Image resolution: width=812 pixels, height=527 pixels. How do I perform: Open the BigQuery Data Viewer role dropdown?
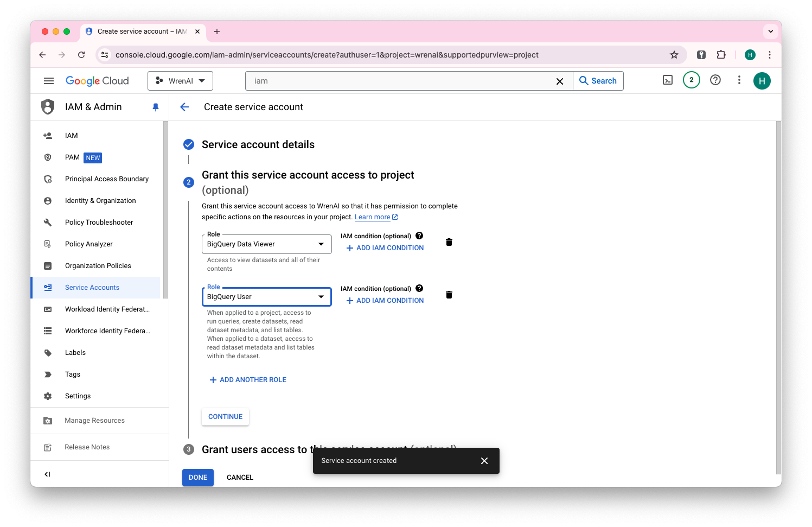266,244
